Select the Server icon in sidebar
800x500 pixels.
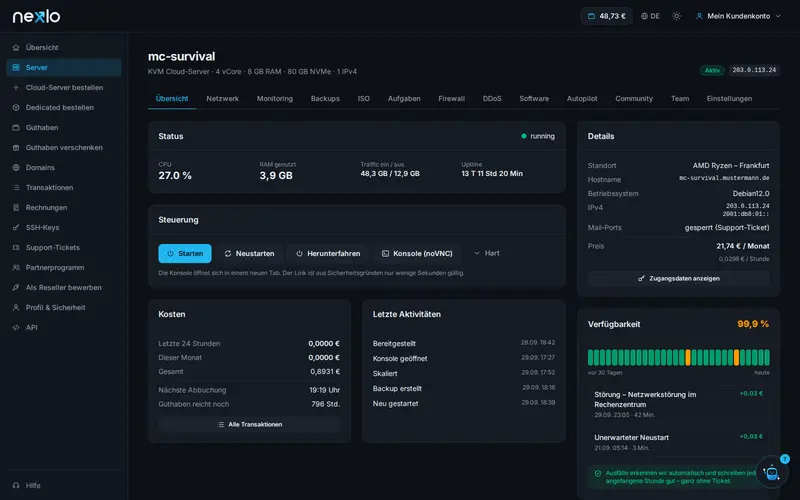(x=16, y=67)
